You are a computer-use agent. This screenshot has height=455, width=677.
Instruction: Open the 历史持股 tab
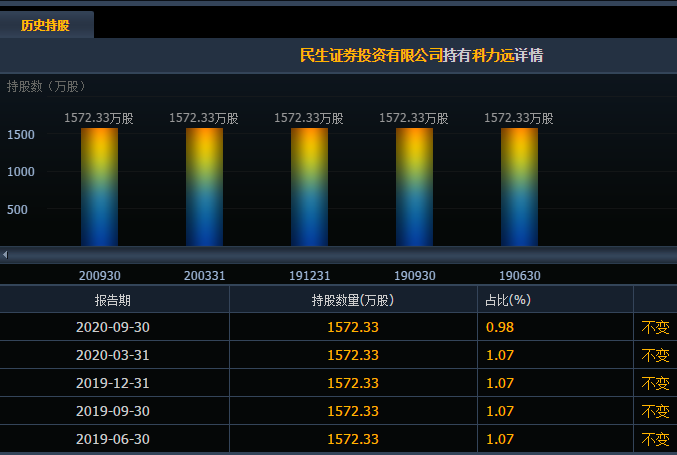pos(45,25)
